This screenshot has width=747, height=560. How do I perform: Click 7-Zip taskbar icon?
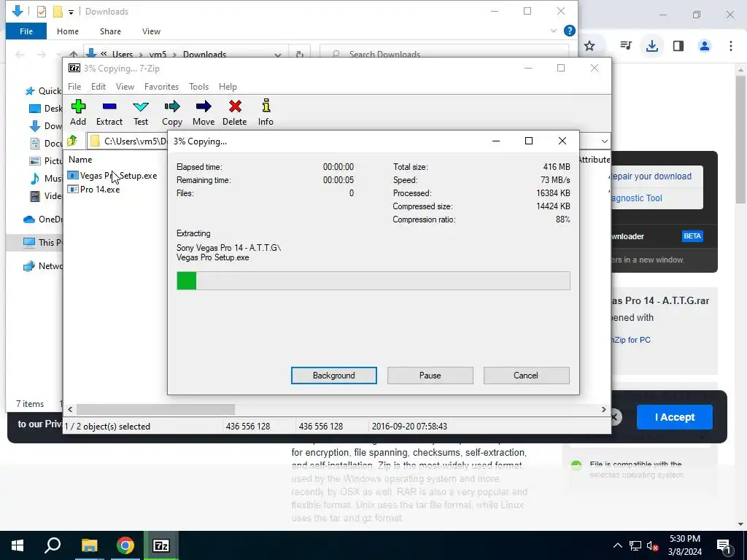(161, 545)
